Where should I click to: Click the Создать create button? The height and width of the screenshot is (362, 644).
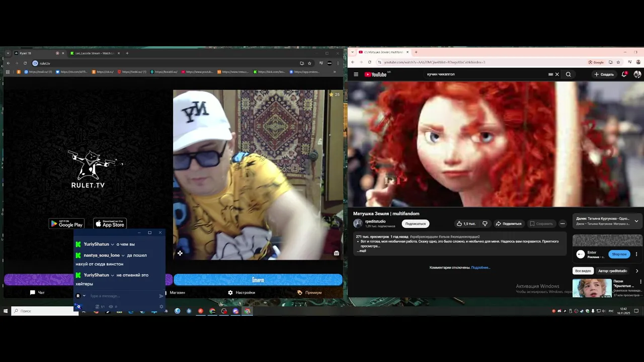[x=604, y=74]
